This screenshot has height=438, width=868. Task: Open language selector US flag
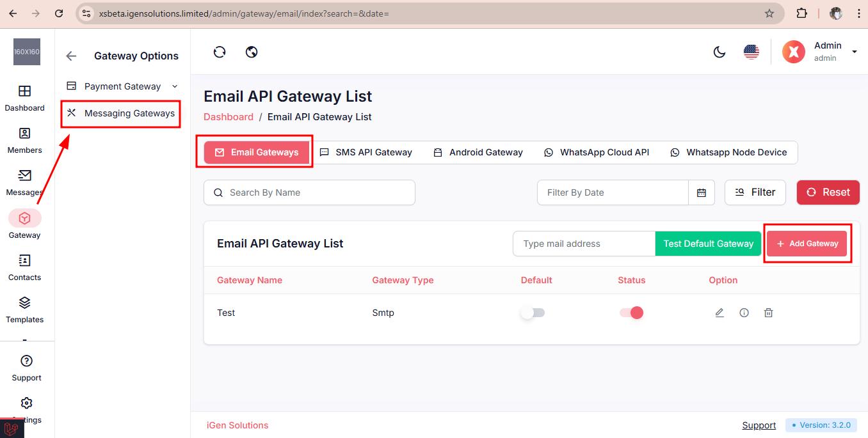pyautogui.click(x=751, y=52)
